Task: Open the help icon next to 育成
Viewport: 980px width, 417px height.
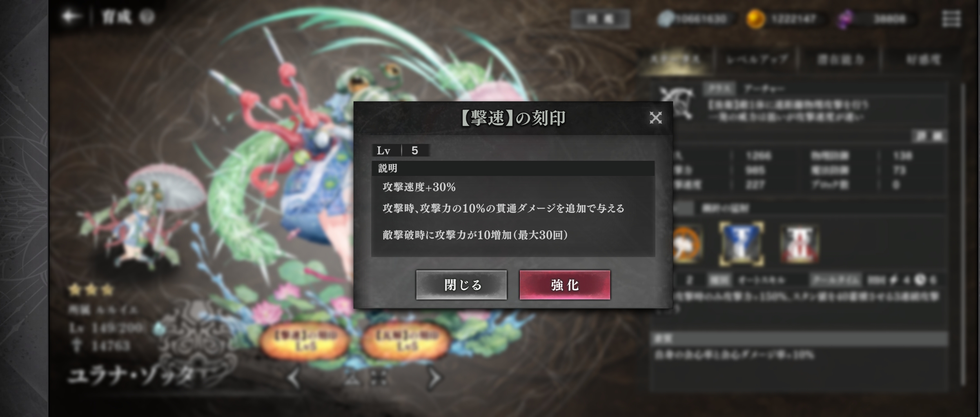Action: pyautogui.click(x=147, y=17)
